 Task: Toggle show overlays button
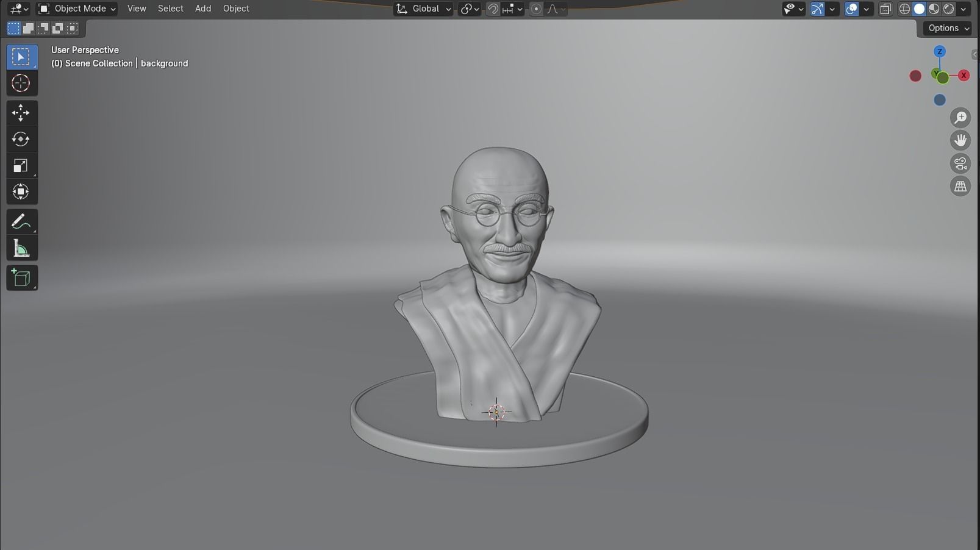click(x=852, y=9)
